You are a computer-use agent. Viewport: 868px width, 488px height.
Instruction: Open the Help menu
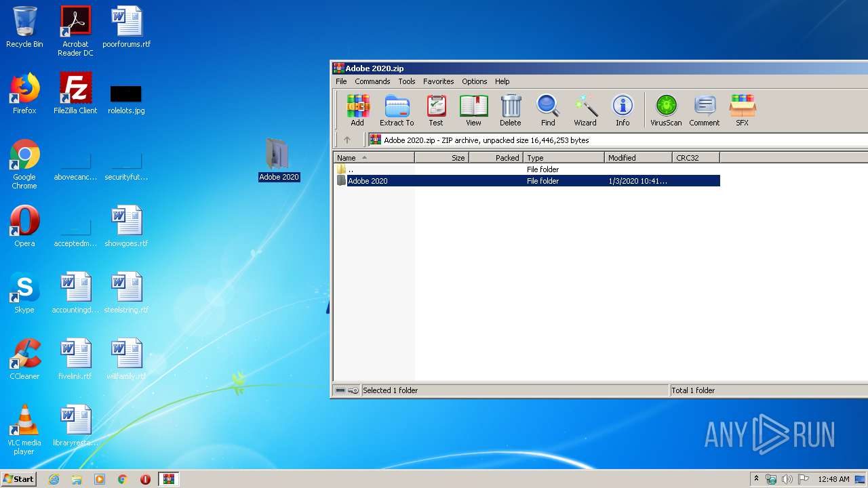tap(502, 81)
